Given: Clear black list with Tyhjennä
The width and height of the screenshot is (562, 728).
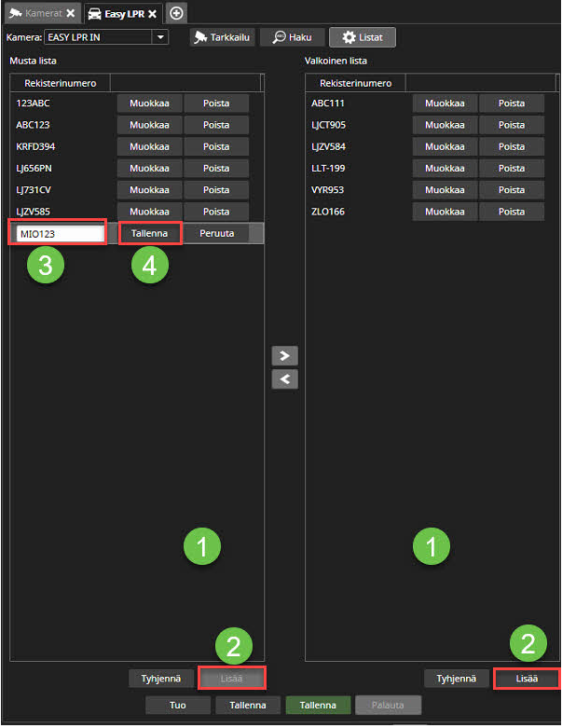Looking at the screenshot, I should (161, 679).
